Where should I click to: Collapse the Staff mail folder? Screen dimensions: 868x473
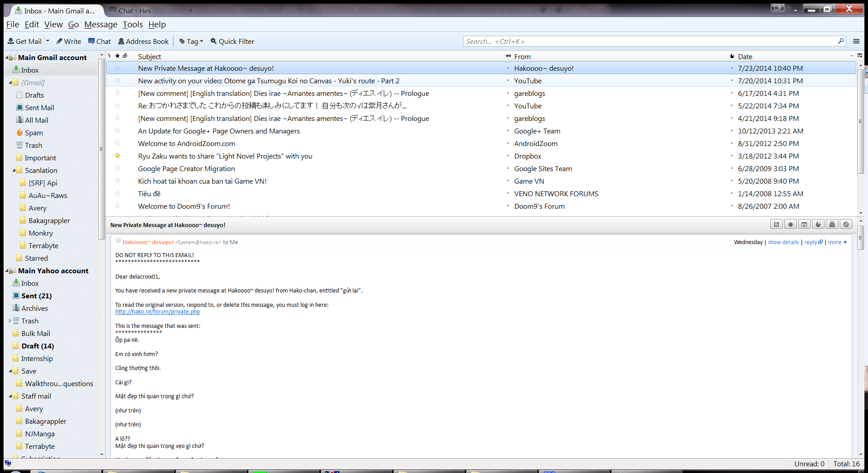pyautogui.click(x=10, y=396)
